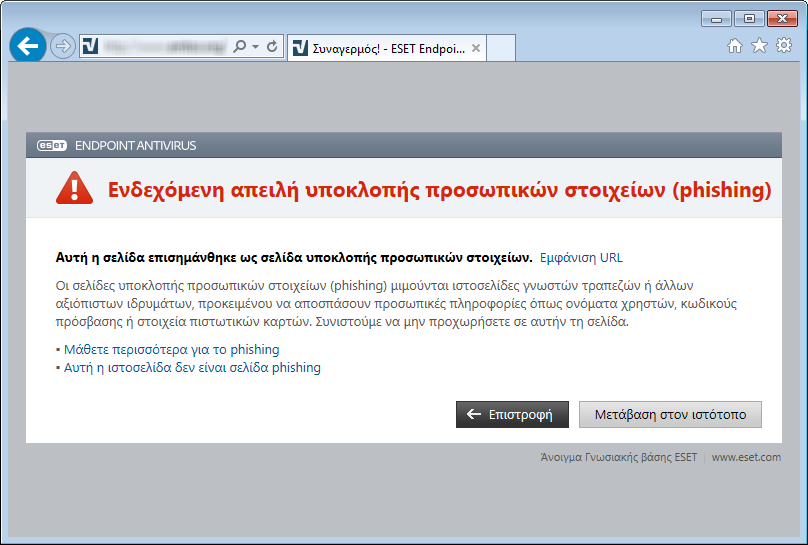
Task: Minimize the browser window
Action: pos(716,19)
